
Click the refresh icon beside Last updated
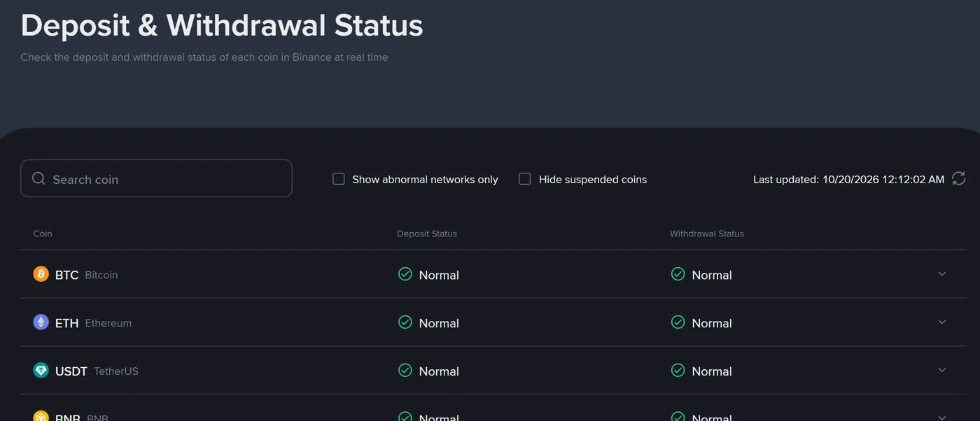[958, 178]
